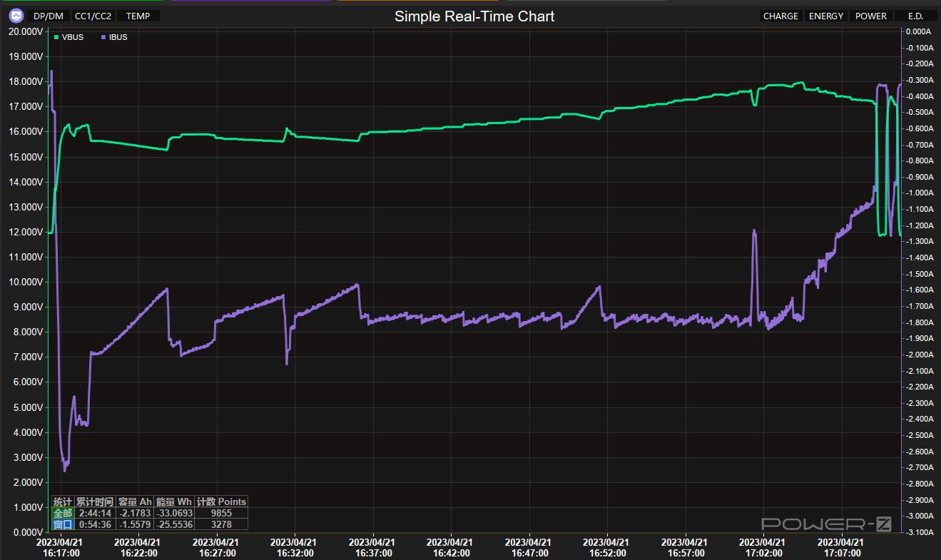This screenshot has height=560, width=941.
Task: Click the green VBUS legend swatch
Action: (x=56, y=37)
